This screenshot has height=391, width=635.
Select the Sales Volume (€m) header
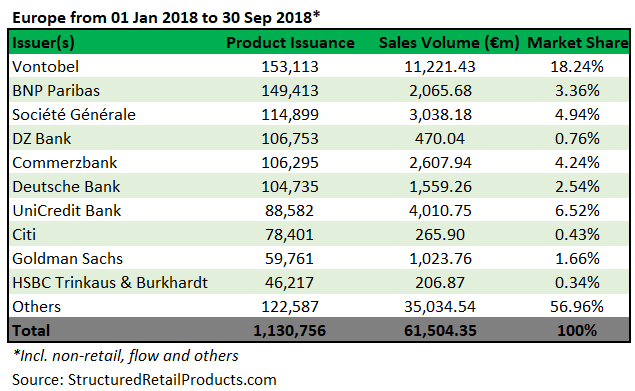[x=449, y=43]
